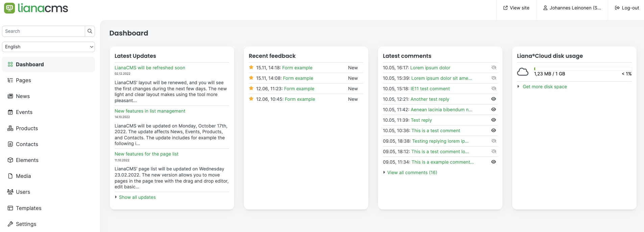Image resolution: width=644 pixels, height=232 pixels.
Task: Click star beside 15.11, 14:18 feedback
Action: pyautogui.click(x=251, y=68)
